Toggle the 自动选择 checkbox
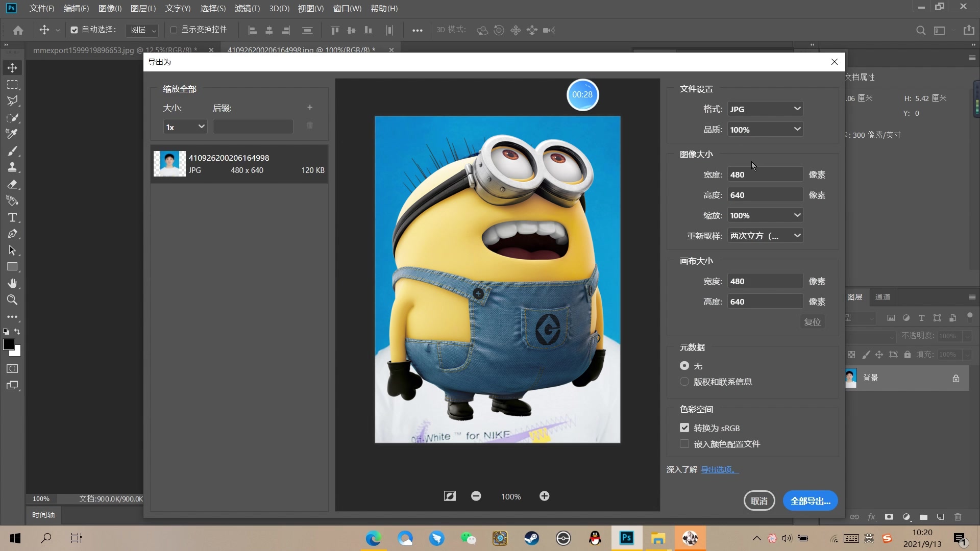This screenshot has height=551, width=980. (x=75, y=30)
